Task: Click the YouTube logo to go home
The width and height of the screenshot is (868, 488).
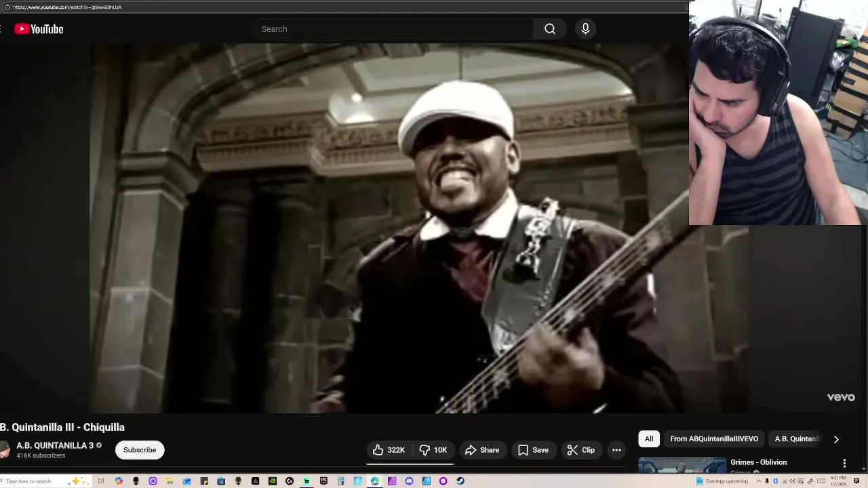Action: click(x=39, y=29)
